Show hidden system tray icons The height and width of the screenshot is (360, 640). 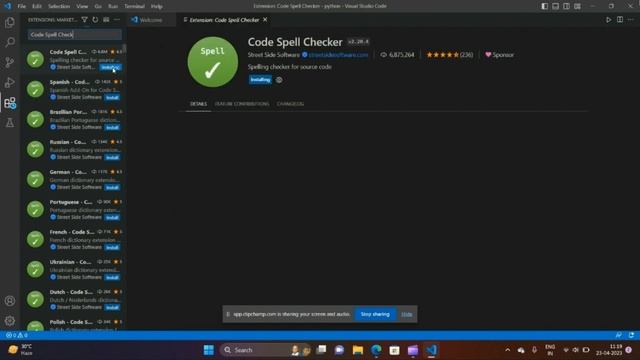[x=507, y=350]
